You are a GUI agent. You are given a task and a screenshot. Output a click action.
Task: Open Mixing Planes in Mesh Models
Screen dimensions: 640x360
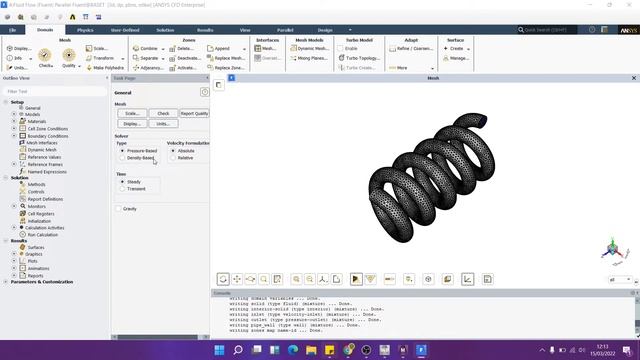[309, 58]
